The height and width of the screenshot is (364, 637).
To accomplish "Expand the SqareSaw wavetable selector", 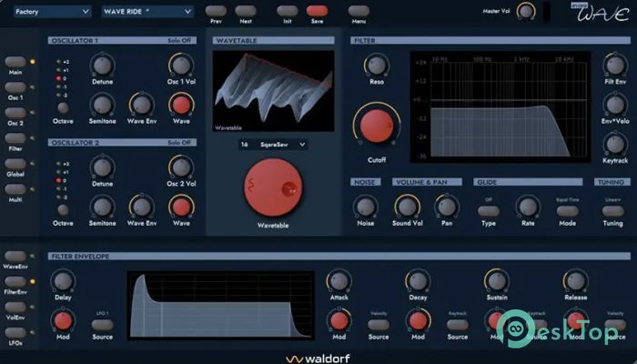I will [x=273, y=144].
